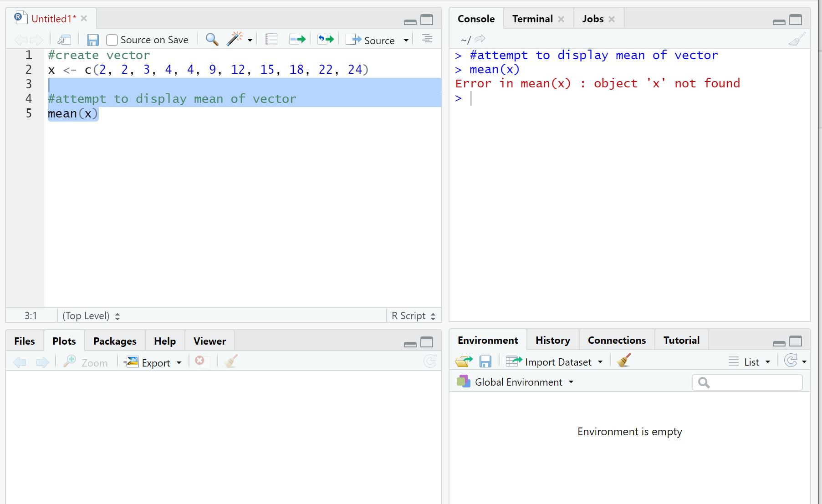The image size is (822, 504).
Task: Open the Packages tab
Action: [x=115, y=341]
